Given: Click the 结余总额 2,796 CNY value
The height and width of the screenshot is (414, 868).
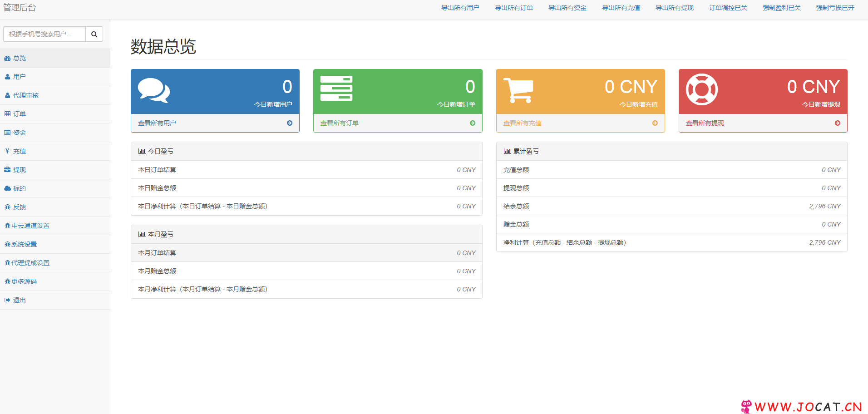Looking at the screenshot, I should click(x=825, y=206).
